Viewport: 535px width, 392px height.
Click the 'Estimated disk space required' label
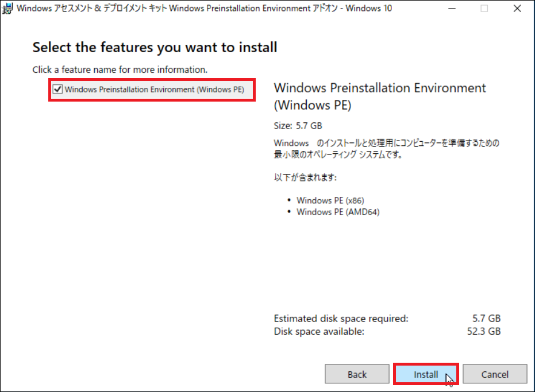pos(341,319)
